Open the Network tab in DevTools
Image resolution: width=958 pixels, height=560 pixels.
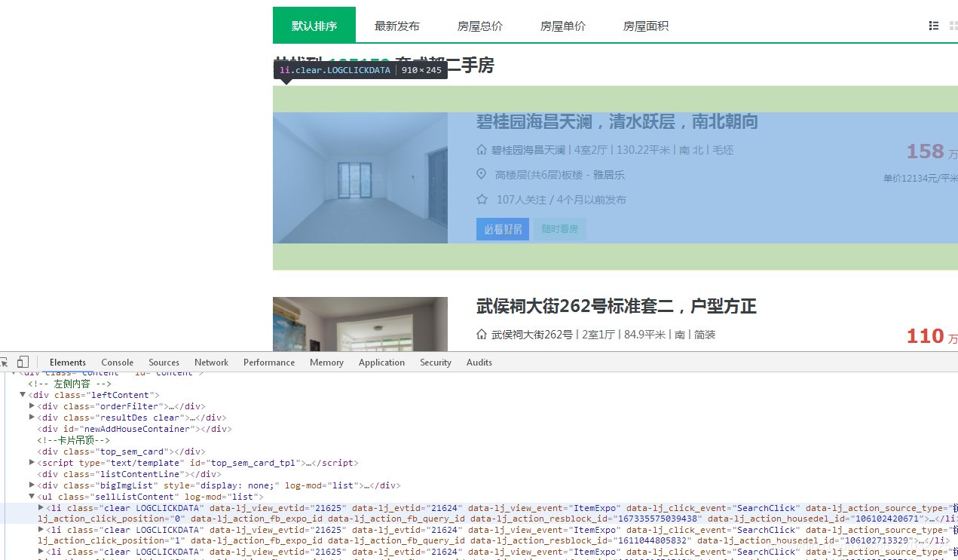click(212, 363)
